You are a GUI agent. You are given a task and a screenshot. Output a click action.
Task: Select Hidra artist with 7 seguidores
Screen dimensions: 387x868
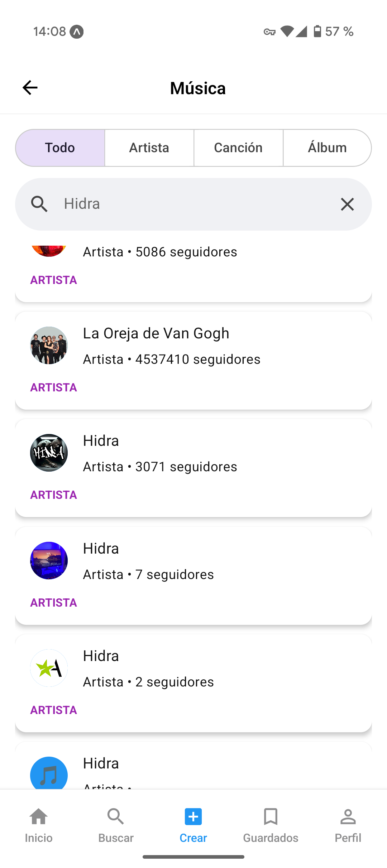(193, 576)
